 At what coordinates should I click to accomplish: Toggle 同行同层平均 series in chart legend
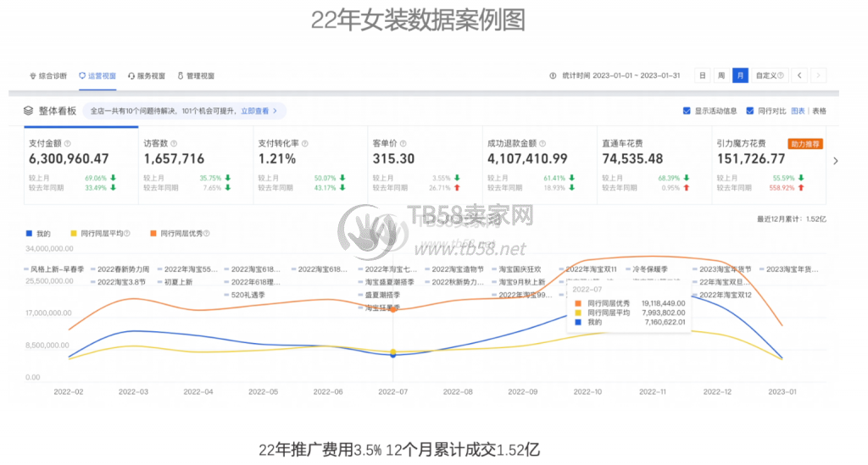[x=100, y=233]
